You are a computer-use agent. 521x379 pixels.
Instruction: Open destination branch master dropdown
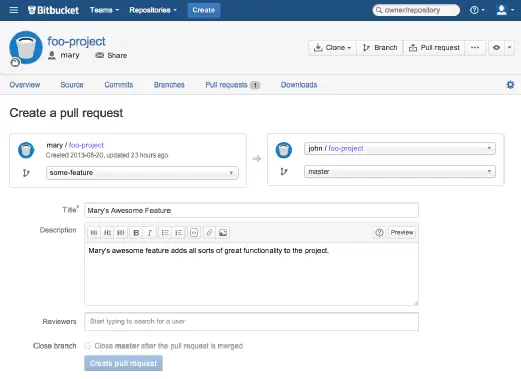pos(400,172)
